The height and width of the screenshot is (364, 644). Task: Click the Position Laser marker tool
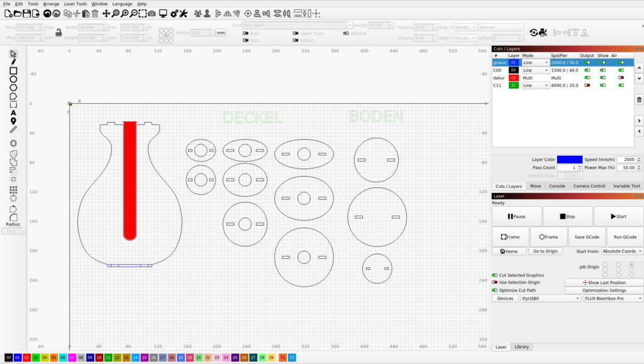[x=13, y=121]
